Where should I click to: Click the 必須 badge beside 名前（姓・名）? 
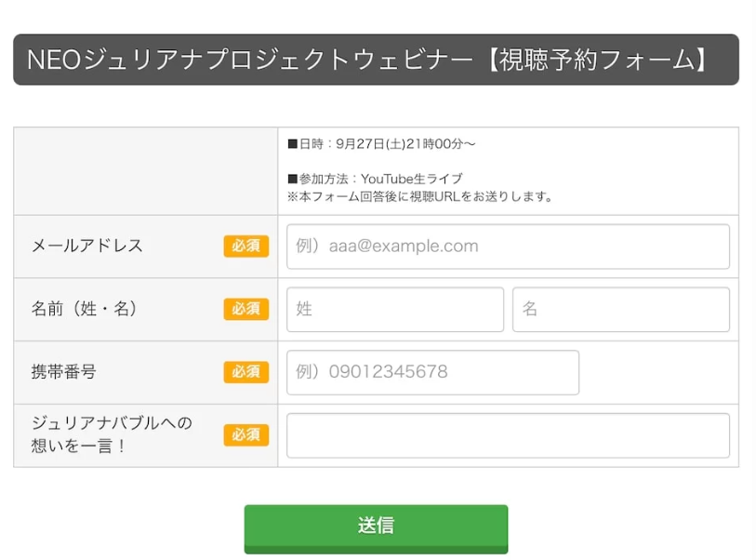245,310
